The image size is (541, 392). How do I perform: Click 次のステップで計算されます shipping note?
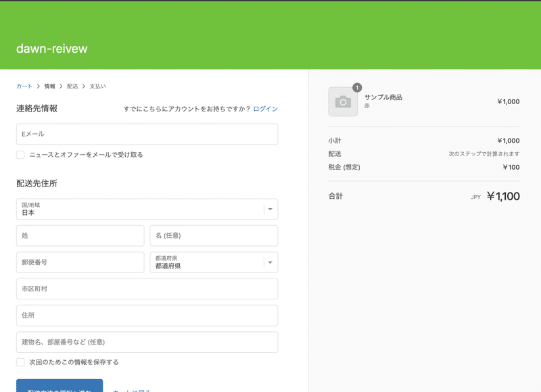coord(484,154)
